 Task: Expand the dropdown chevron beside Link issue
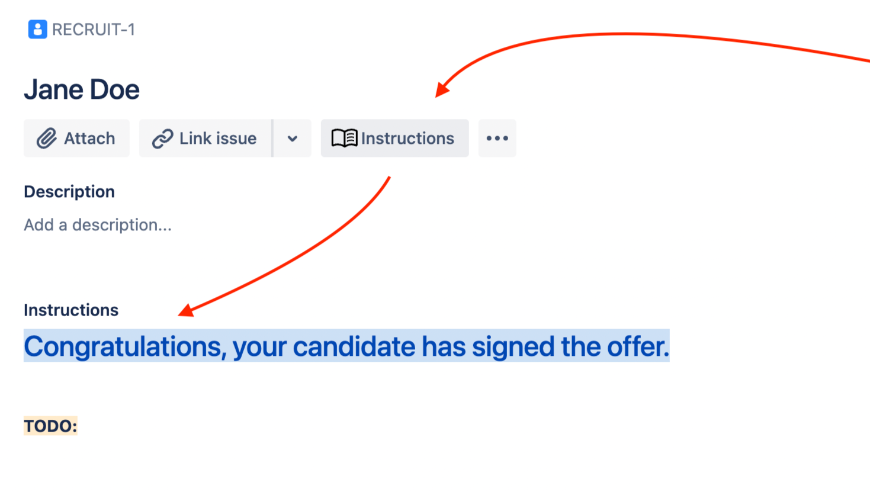click(x=292, y=139)
